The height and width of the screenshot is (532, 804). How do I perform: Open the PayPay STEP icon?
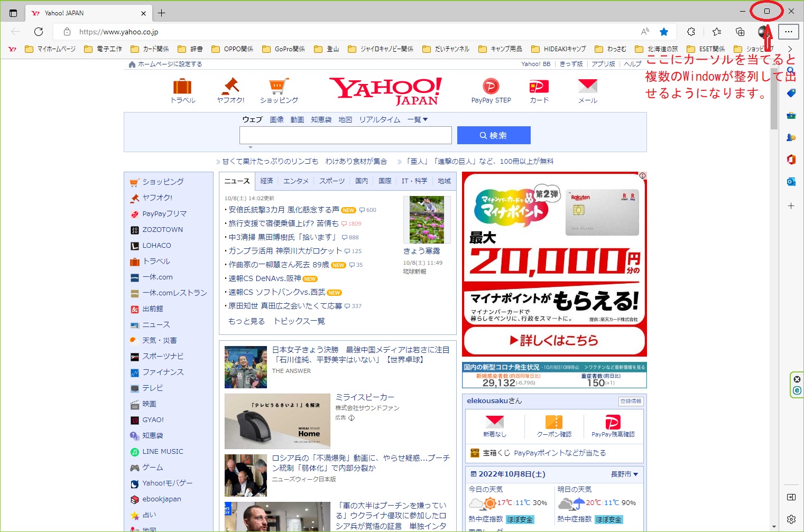coord(491,86)
